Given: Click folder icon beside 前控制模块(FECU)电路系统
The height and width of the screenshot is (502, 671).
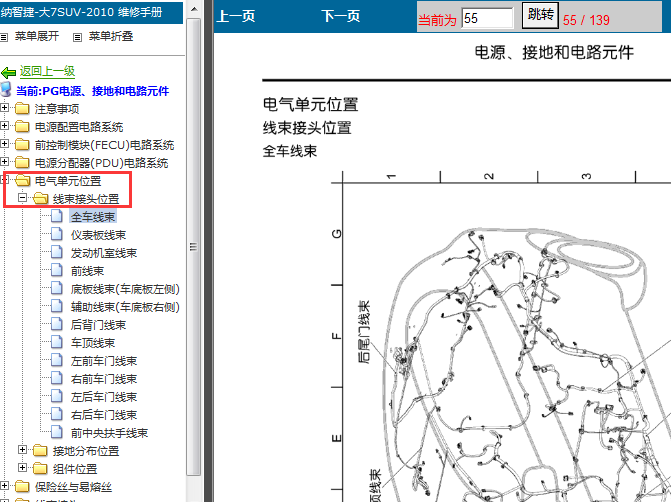Looking at the screenshot, I should (22, 145).
